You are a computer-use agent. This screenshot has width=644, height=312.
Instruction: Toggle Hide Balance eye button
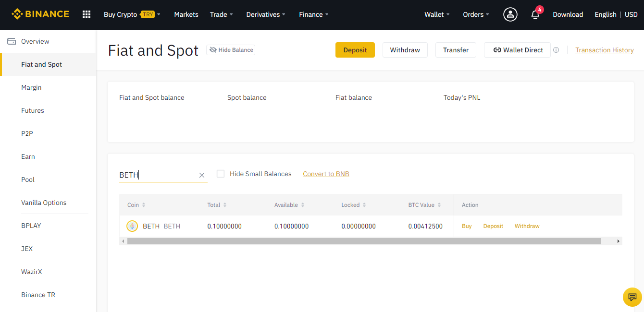point(231,50)
